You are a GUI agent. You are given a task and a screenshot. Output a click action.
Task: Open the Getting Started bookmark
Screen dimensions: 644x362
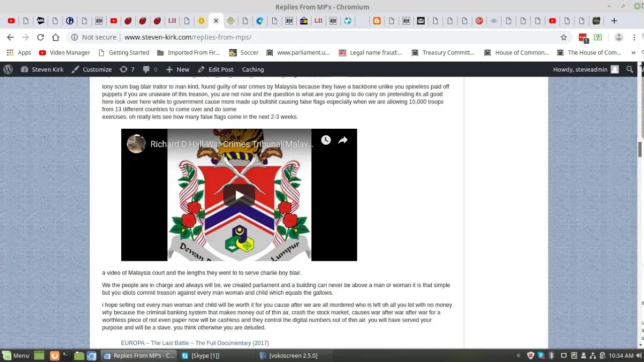coord(124,52)
